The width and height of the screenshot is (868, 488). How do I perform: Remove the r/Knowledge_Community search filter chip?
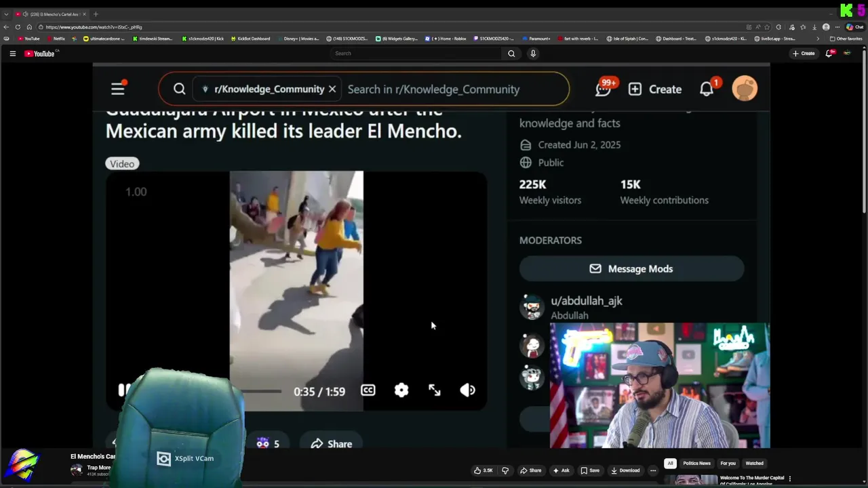[x=332, y=89]
